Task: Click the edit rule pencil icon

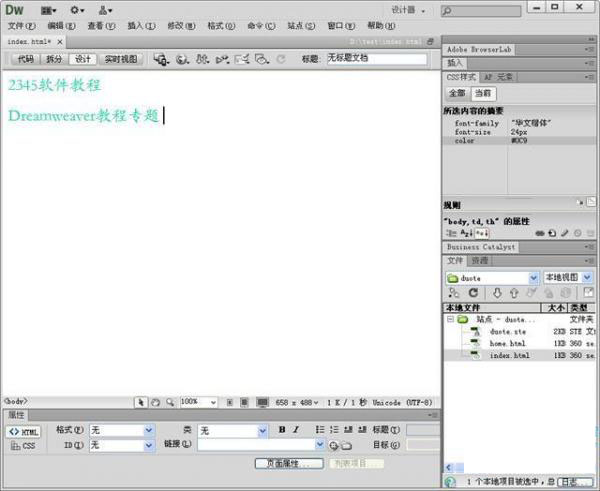Action: [565, 233]
